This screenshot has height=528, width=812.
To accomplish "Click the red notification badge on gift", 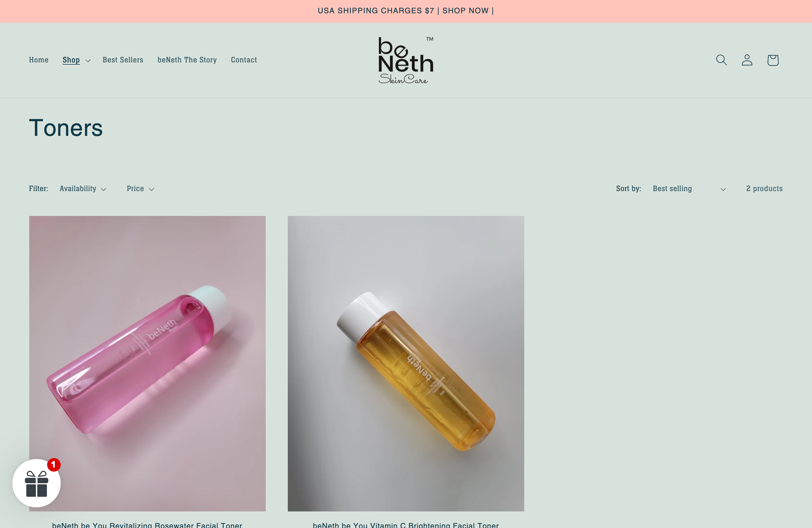I will [x=54, y=464].
